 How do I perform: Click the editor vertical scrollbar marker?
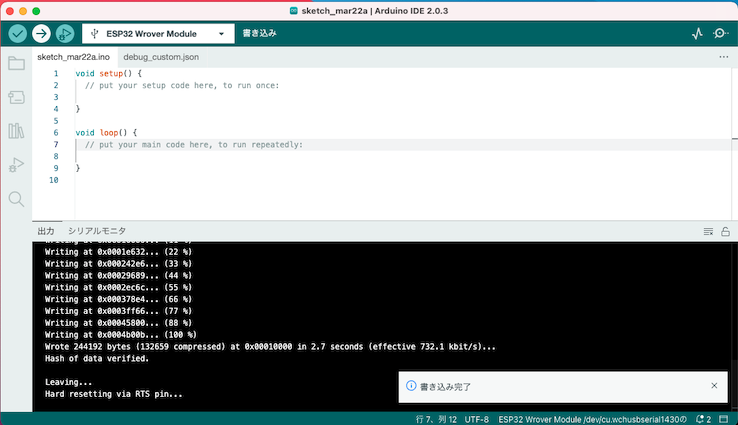[x=735, y=138]
